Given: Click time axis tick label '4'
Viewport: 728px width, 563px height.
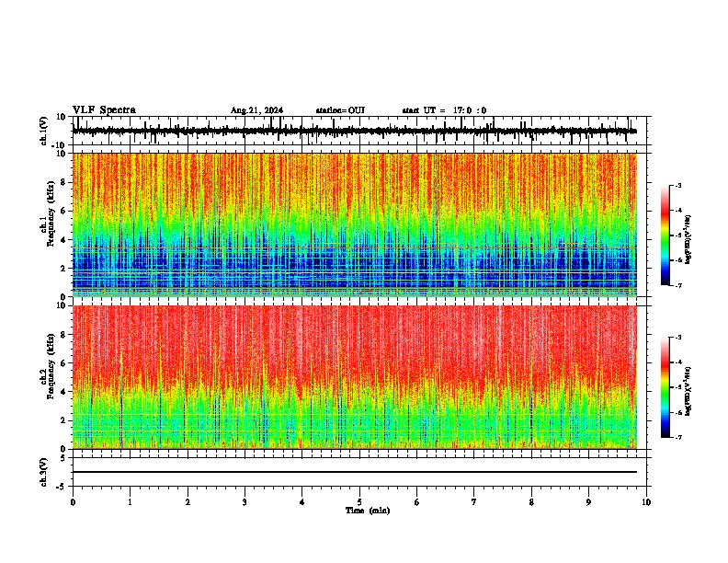Looking at the screenshot, I should click(302, 502).
